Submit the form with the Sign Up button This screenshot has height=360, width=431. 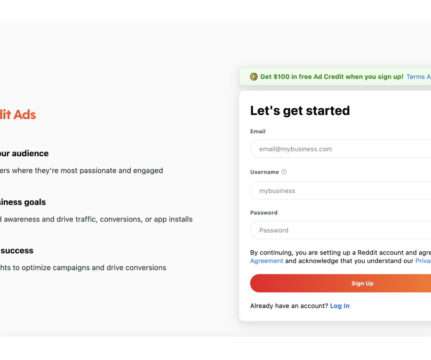[341, 283]
